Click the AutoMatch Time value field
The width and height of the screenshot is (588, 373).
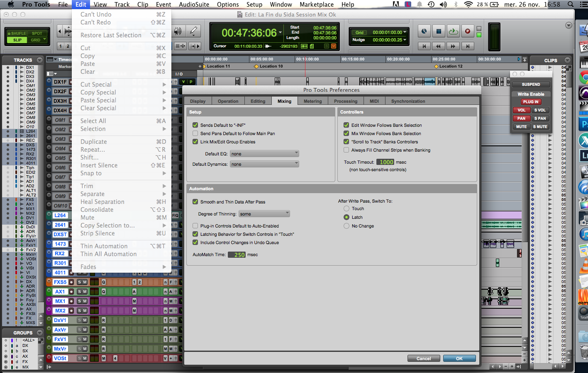point(237,255)
